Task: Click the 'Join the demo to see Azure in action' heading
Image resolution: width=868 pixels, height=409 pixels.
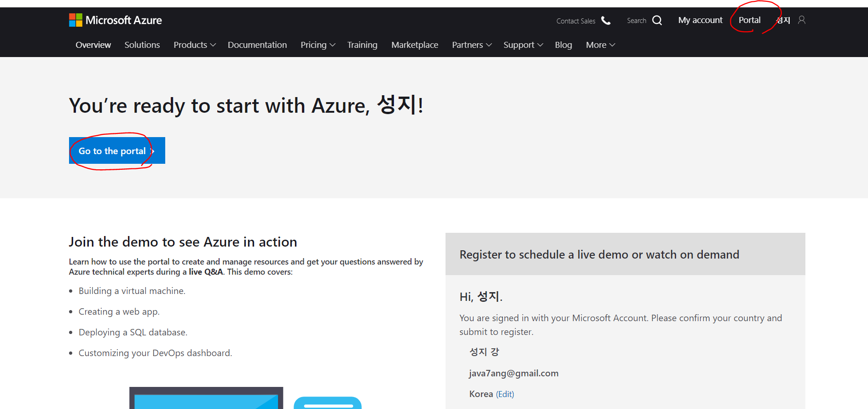Action: tap(183, 242)
